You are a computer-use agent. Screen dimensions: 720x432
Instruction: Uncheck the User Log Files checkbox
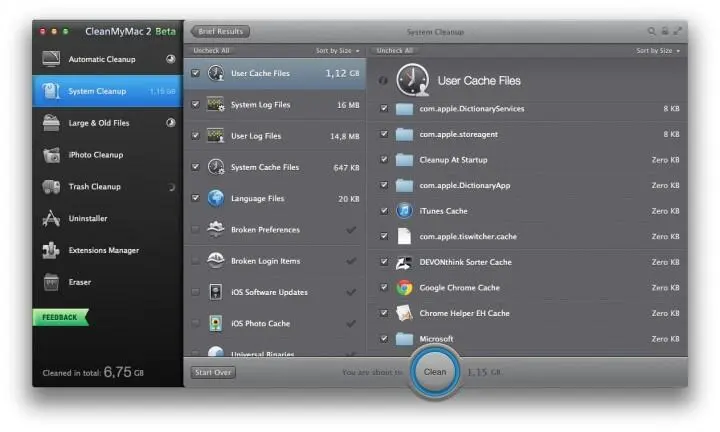point(196,135)
